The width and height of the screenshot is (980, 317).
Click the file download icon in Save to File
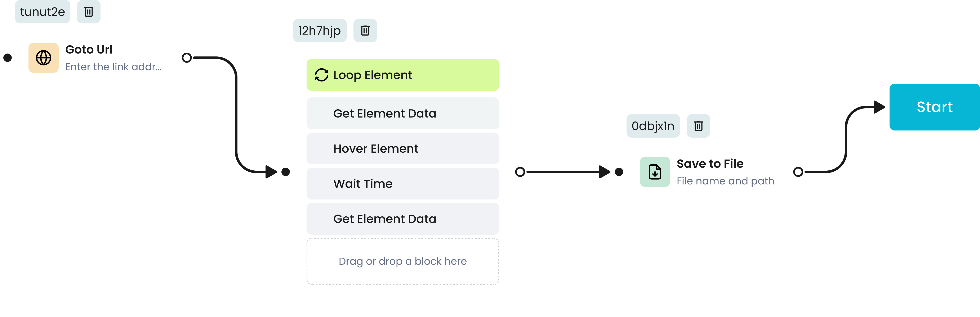tap(655, 172)
